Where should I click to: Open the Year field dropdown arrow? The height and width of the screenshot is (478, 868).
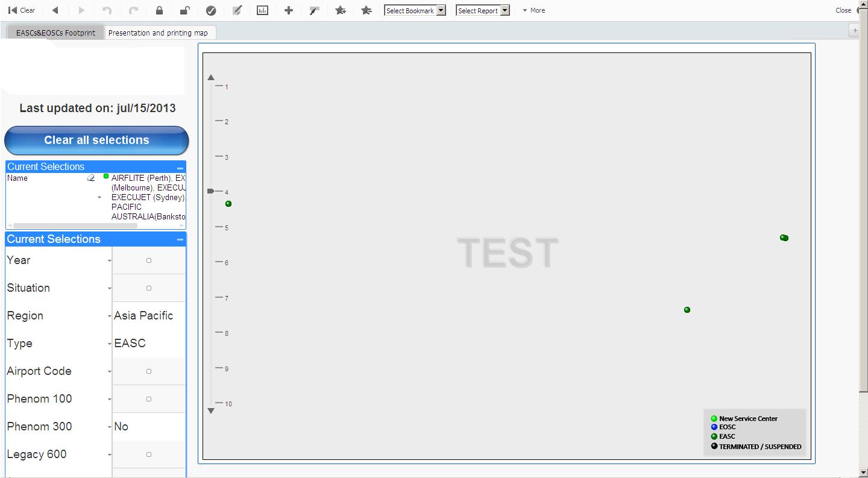[x=109, y=261]
